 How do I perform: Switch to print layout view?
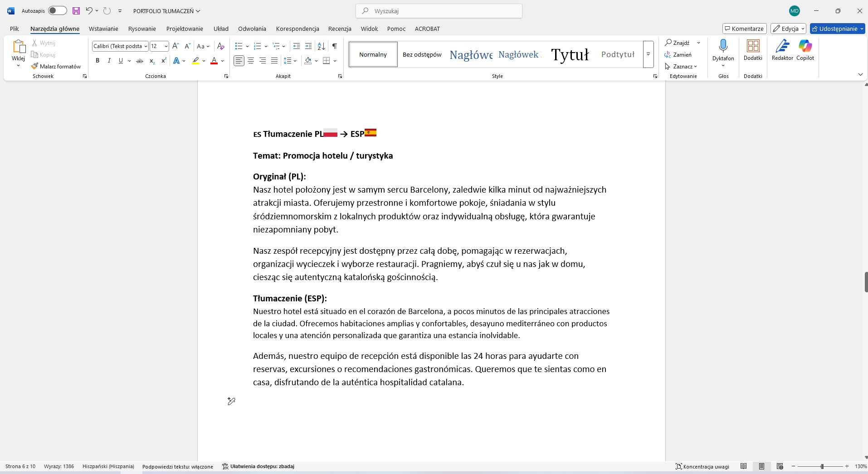[762, 466]
